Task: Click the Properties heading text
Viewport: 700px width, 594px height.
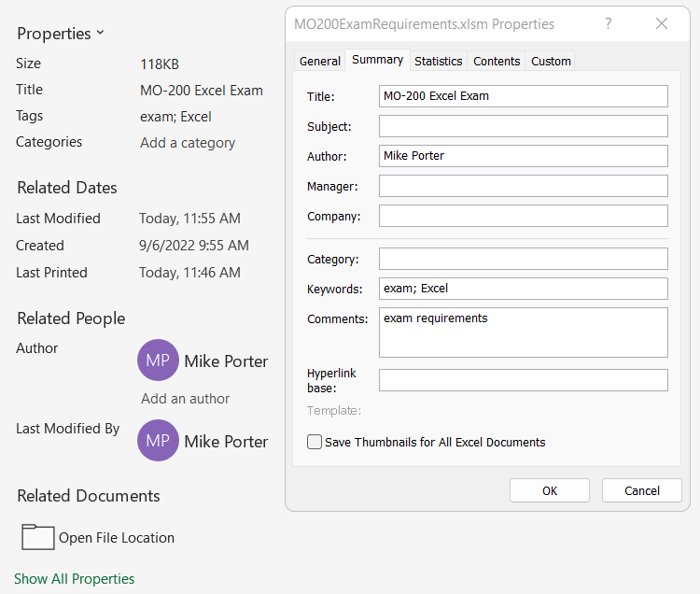Action: (x=54, y=34)
